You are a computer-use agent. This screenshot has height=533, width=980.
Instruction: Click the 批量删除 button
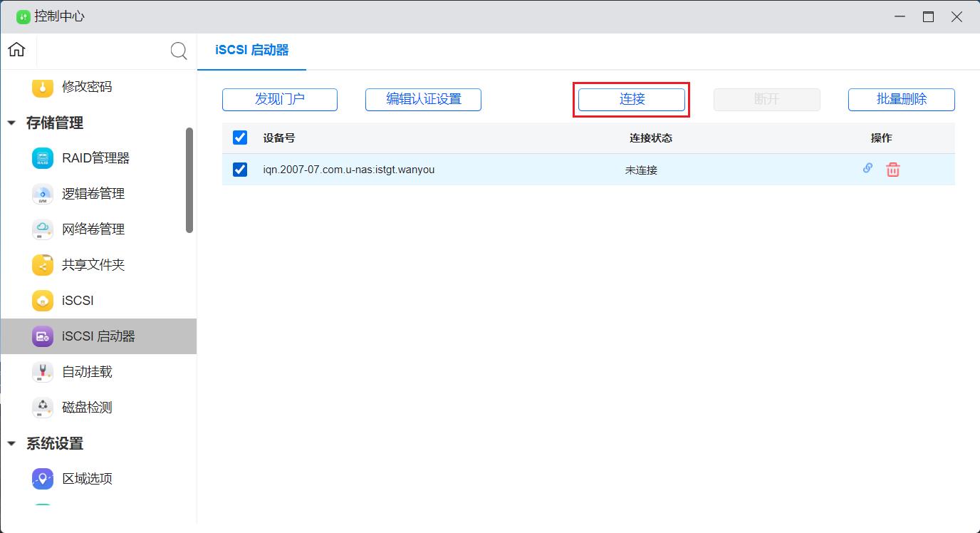tap(901, 100)
